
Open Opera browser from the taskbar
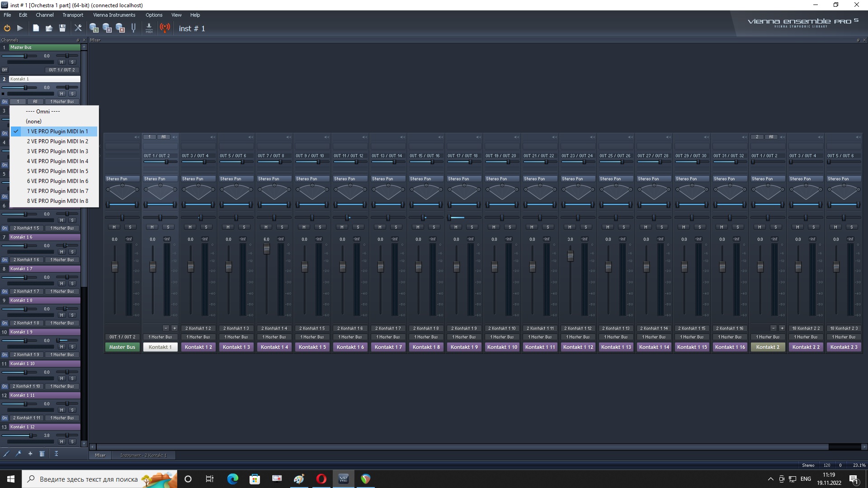[x=321, y=479]
